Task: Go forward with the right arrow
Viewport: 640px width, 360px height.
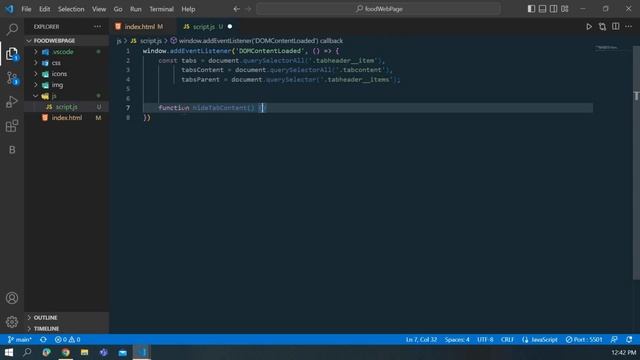Action: pyautogui.click(x=248, y=9)
